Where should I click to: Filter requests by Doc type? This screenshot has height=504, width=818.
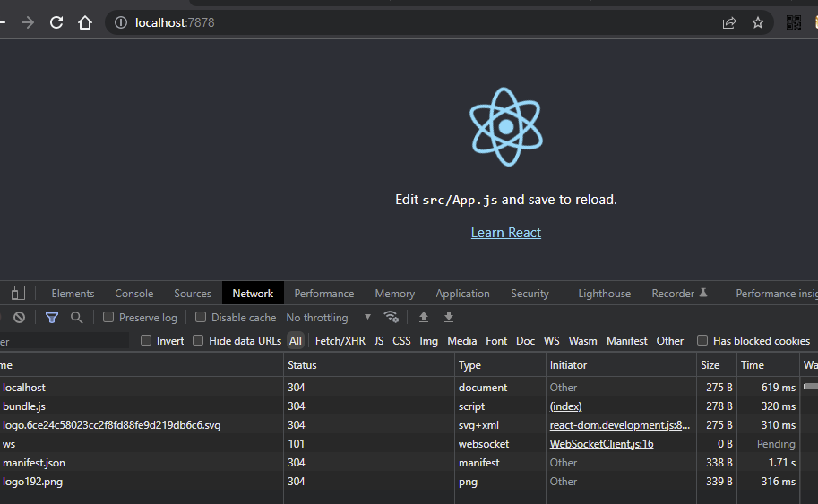pyautogui.click(x=525, y=341)
